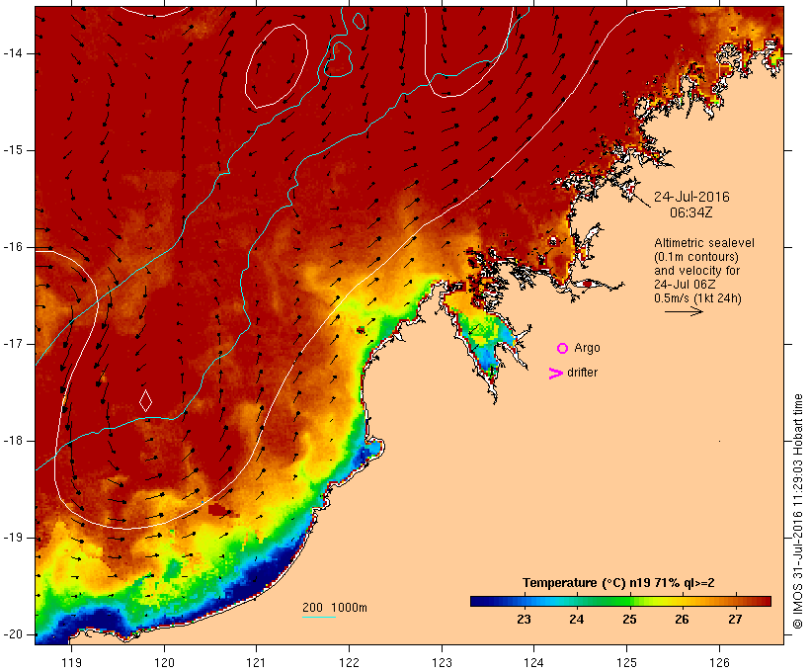810x672 pixels.
Task: Click the cyan 200 1000m isobath line sample
Action: 319,617
